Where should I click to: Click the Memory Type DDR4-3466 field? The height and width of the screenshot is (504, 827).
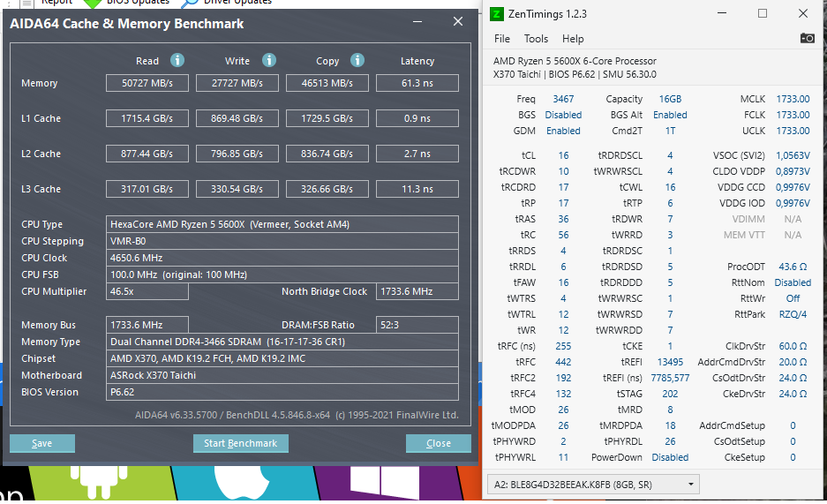(282, 342)
